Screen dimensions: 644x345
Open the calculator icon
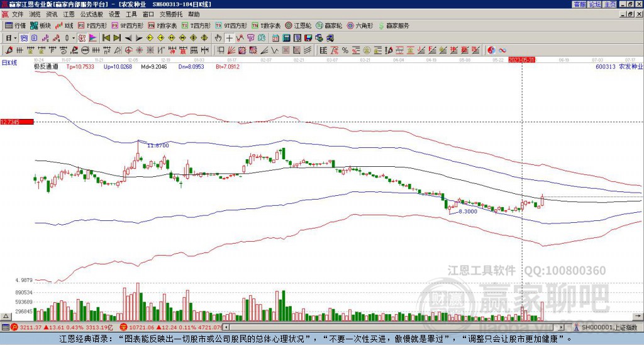[286, 38]
